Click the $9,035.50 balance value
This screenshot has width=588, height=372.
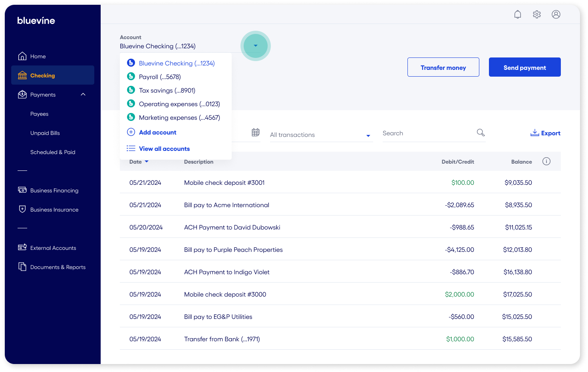coord(518,183)
